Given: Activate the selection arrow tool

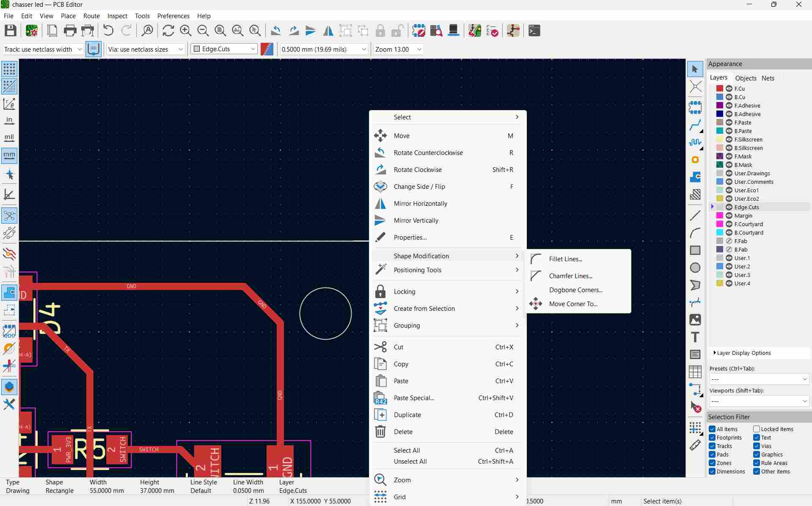Looking at the screenshot, I should (695, 69).
